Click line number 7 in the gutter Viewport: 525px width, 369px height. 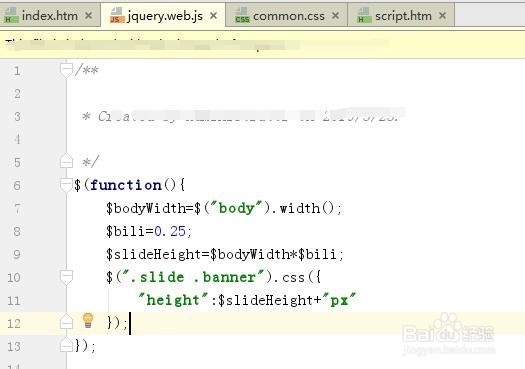click(x=17, y=209)
